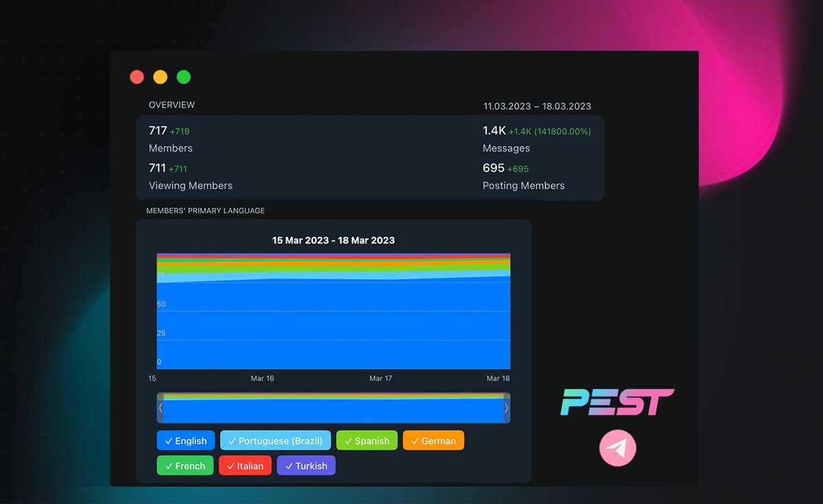823x504 pixels.
Task: Click the checkmark inside the Turkish chip
Action: coord(290,465)
